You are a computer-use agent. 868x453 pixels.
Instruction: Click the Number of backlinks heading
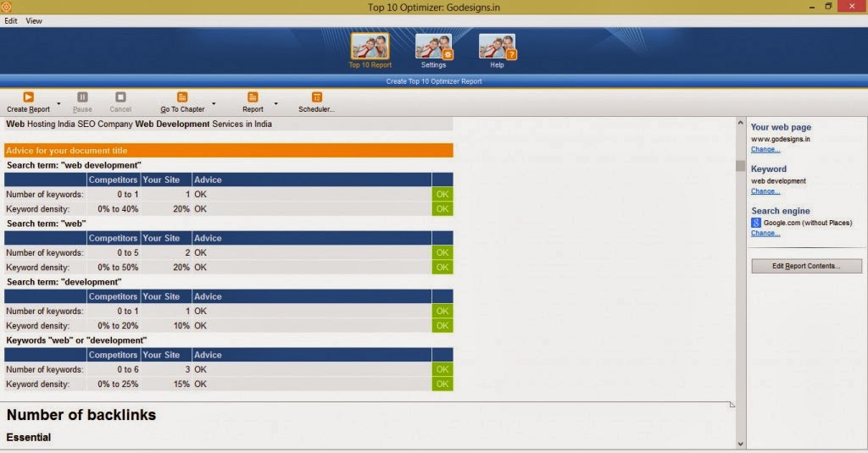point(81,415)
